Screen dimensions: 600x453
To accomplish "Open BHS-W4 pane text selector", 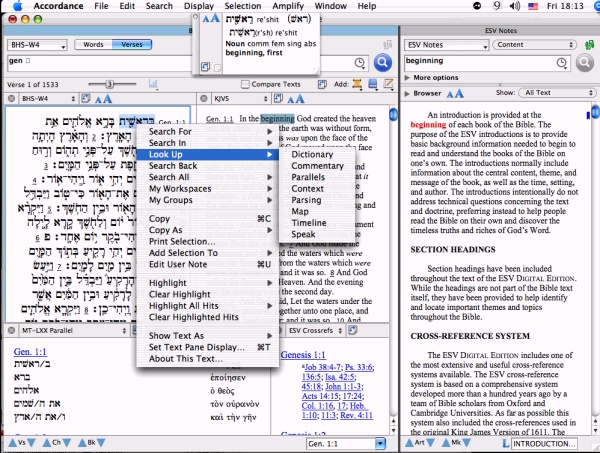I will point(48,99).
